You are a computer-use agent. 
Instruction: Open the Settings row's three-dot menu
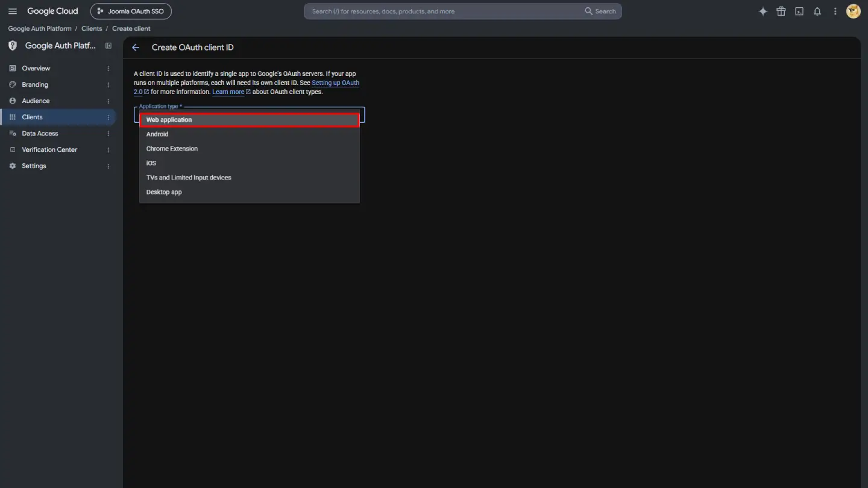click(108, 166)
